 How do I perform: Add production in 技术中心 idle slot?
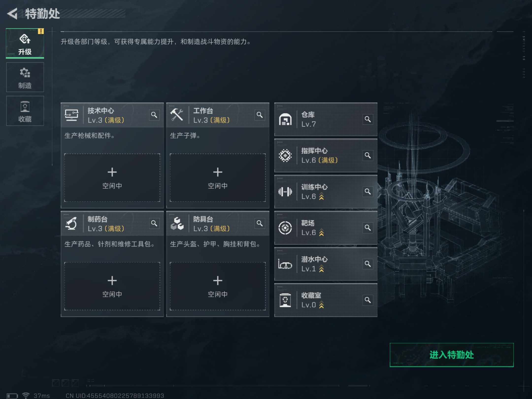[x=112, y=178]
